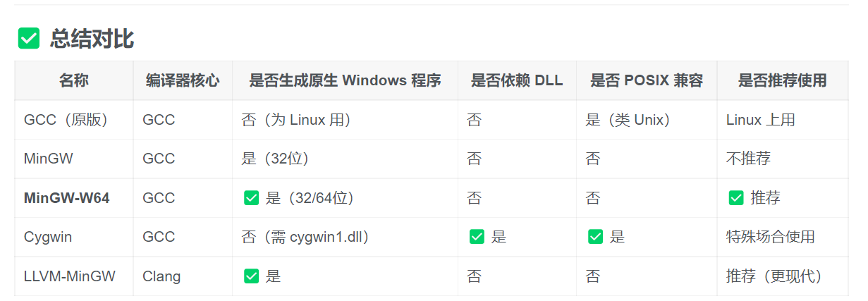Click green check next to MinGW-W64 推荐

coord(736,198)
